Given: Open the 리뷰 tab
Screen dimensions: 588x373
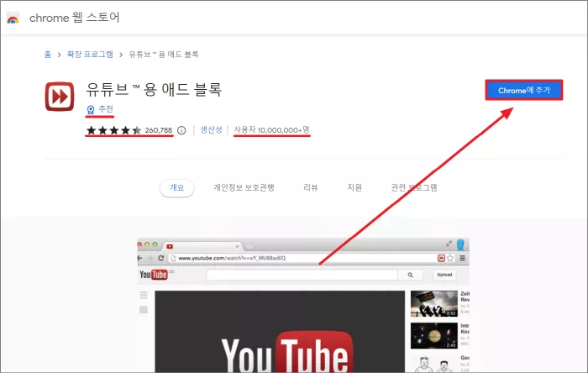Looking at the screenshot, I should coord(311,187).
